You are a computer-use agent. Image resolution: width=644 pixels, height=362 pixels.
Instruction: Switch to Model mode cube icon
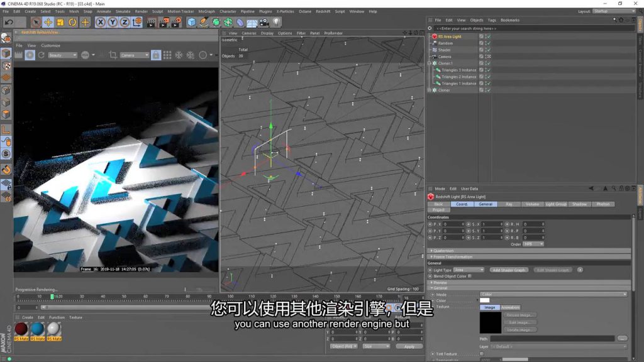6,53
